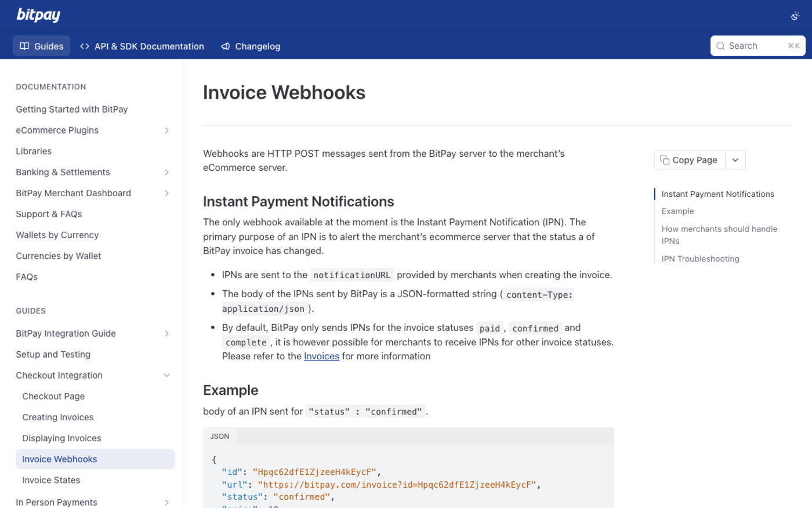The height and width of the screenshot is (508, 812).
Task: Open the Libraries page
Action: [x=34, y=151]
